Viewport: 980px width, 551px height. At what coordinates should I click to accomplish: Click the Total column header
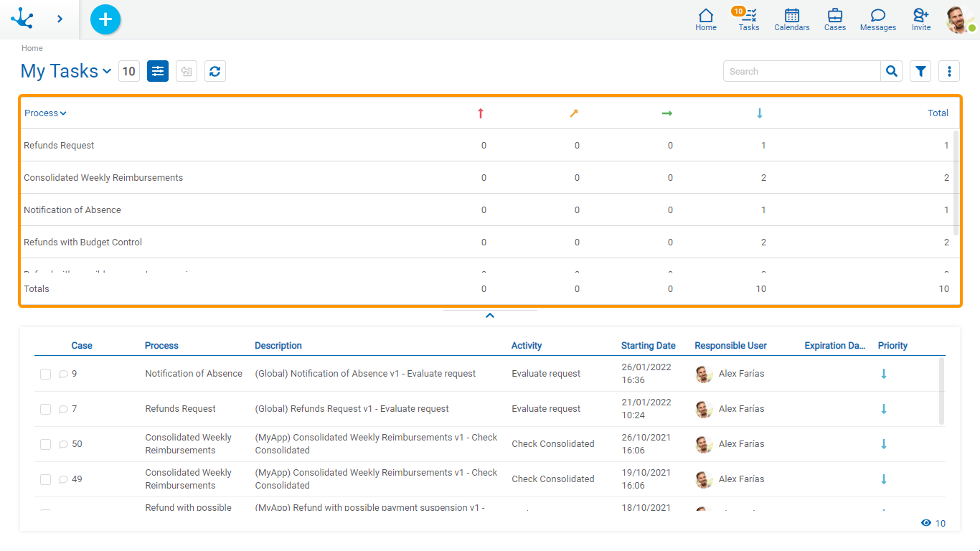pos(938,113)
